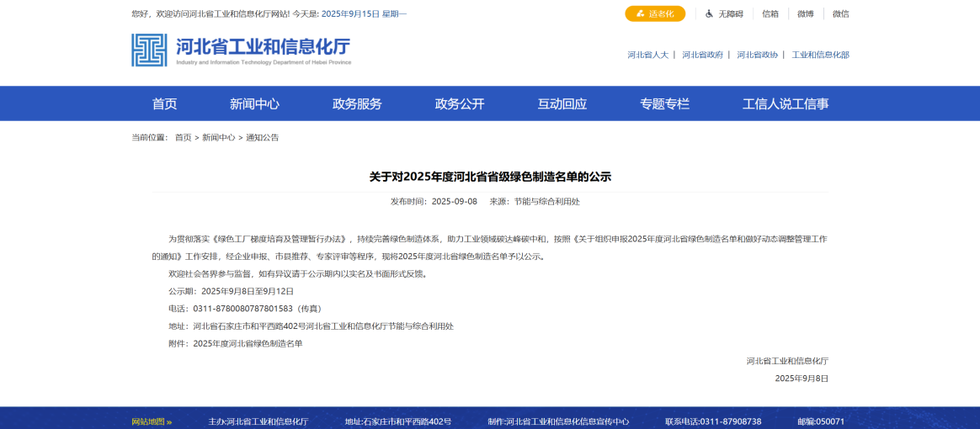980x429 pixels.
Task: Visit the 工业和信息化部 link
Action: 820,55
